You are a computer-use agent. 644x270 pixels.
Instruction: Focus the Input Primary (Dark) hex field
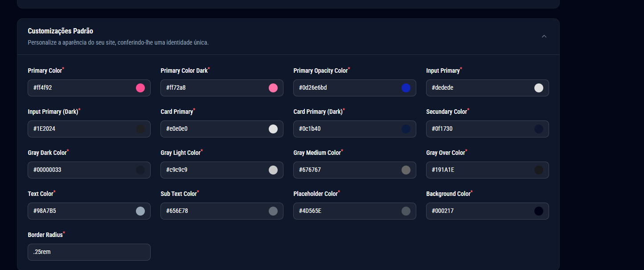80,129
